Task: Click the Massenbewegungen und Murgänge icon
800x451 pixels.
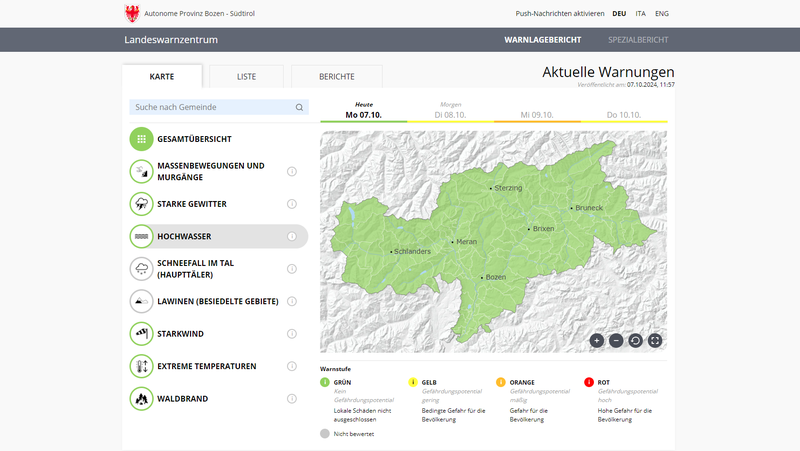Action: [142, 172]
